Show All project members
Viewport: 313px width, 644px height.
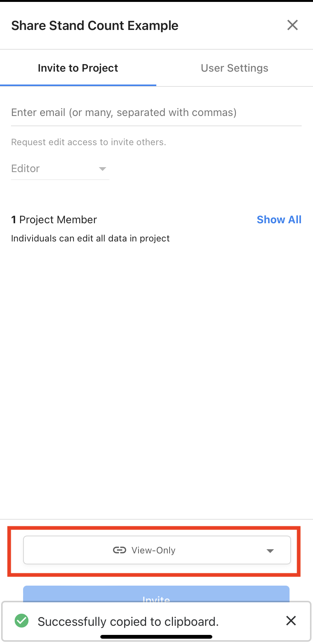279,220
